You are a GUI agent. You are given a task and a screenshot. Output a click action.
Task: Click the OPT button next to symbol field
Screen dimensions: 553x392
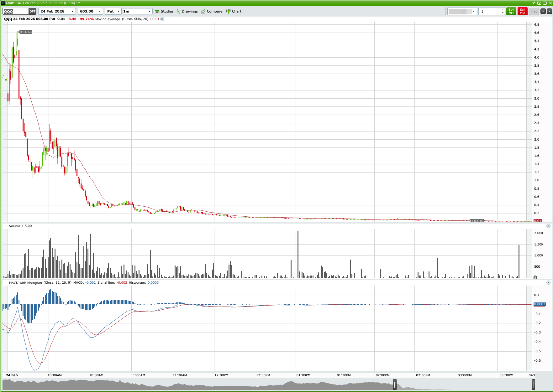pyautogui.click(x=32, y=11)
